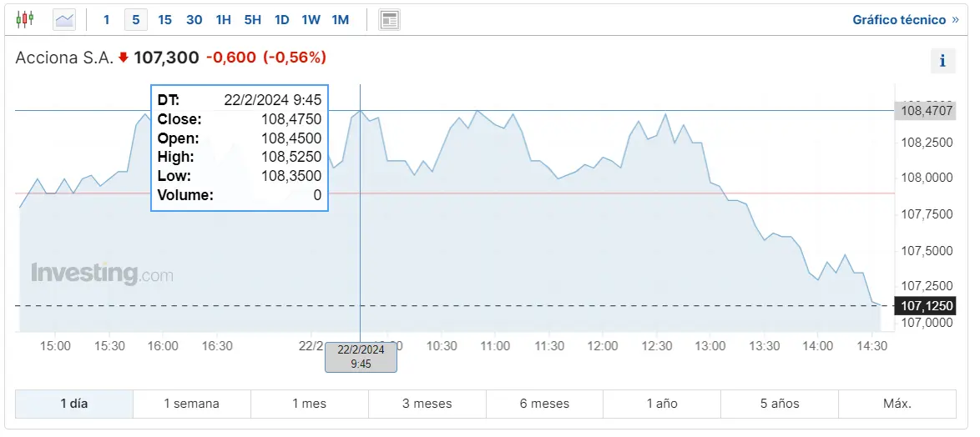Select the 1H interval

pos(223,19)
